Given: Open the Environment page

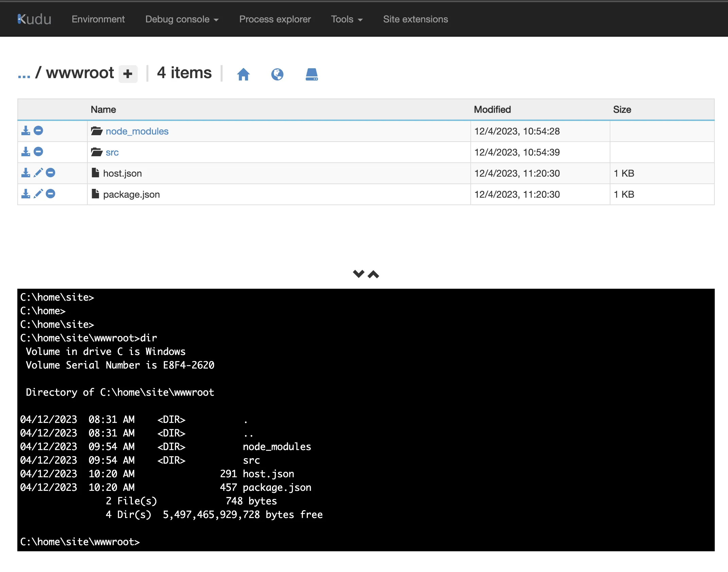Looking at the screenshot, I should [98, 19].
